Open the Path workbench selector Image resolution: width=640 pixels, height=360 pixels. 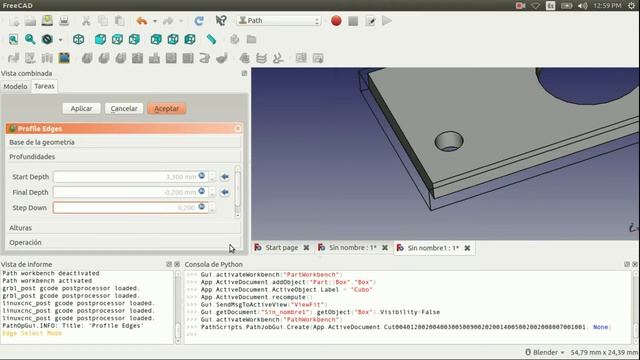pyautogui.click(x=279, y=20)
